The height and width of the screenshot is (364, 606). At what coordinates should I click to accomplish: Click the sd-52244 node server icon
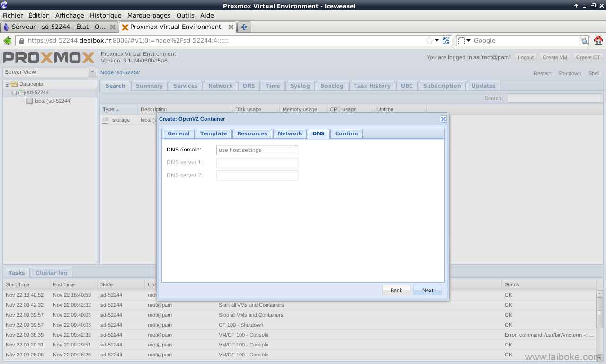pyautogui.click(x=22, y=93)
